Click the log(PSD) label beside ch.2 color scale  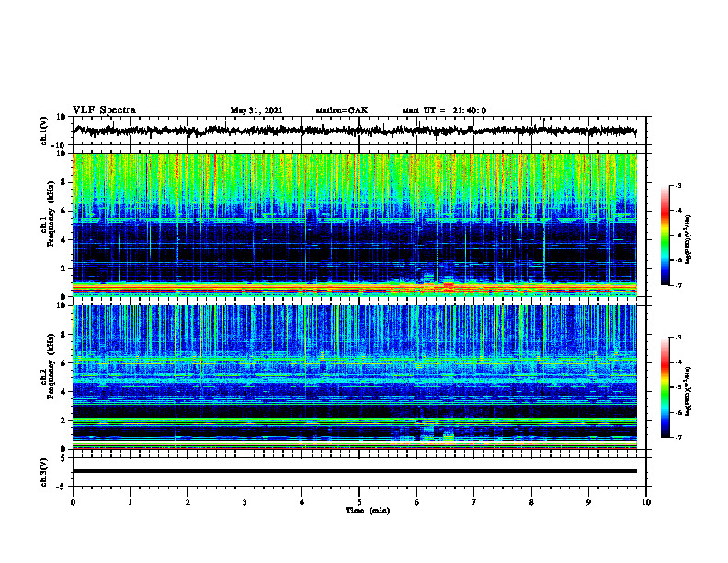(x=688, y=391)
